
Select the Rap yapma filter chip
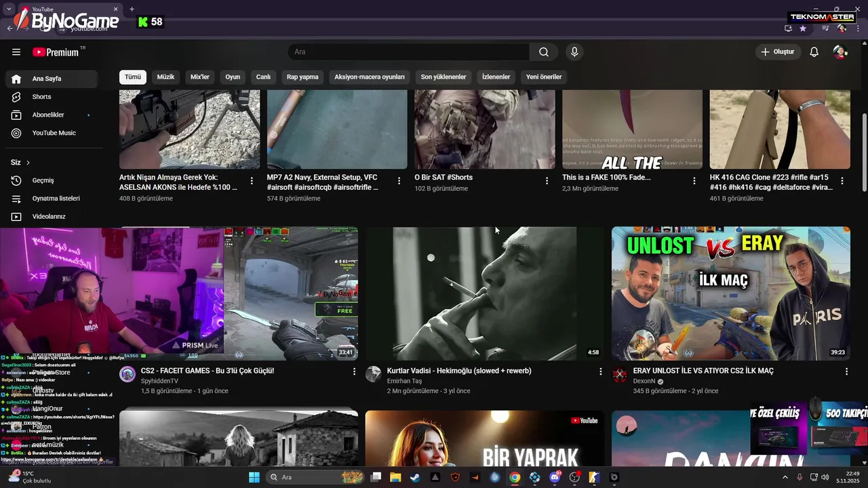click(302, 77)
